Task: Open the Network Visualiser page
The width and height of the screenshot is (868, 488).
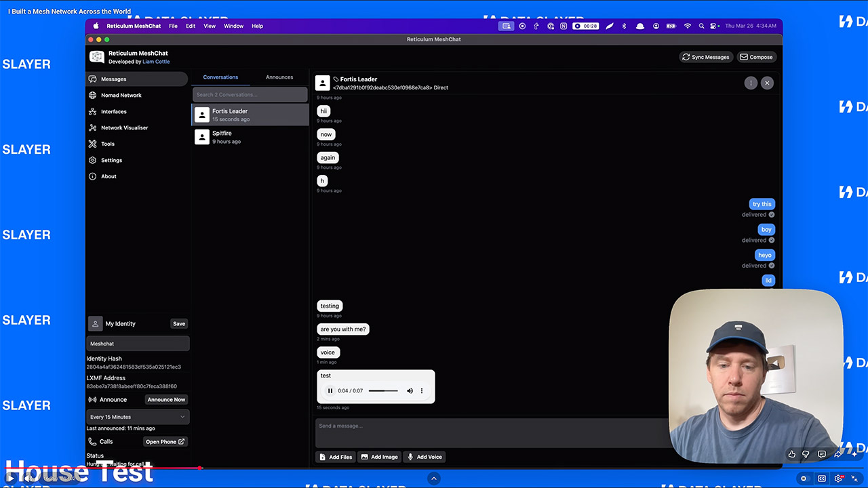Action: pos(124,128)
